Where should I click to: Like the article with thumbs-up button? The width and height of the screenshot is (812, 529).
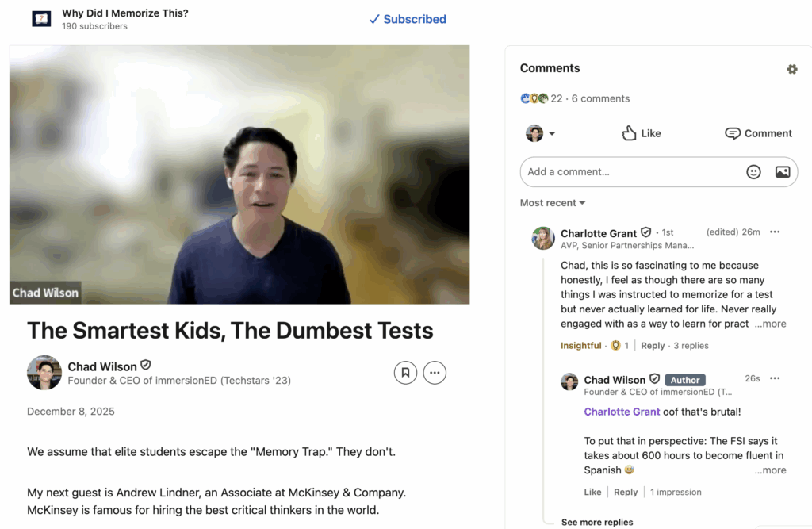(x=642, y=133)
